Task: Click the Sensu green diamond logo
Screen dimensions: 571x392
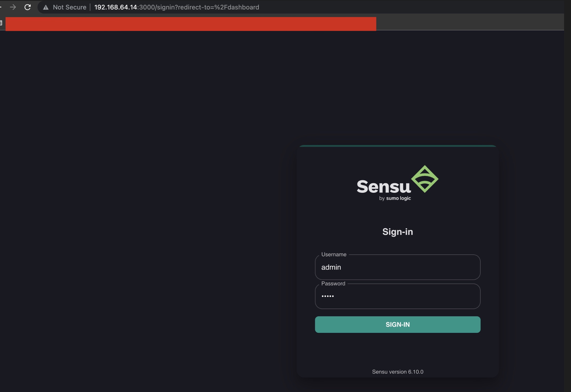Action: tap(425, 179)
